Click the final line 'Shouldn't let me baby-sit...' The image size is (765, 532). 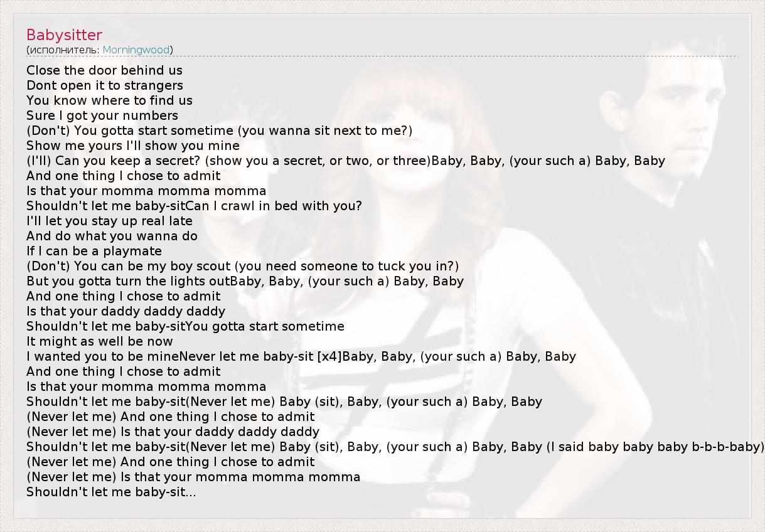[x=111, y=492]
